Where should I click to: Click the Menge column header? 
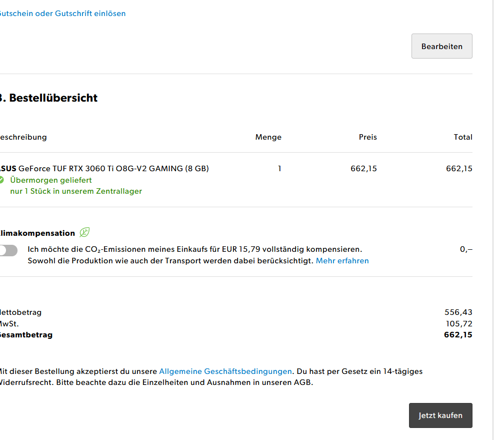coord(268,137)
